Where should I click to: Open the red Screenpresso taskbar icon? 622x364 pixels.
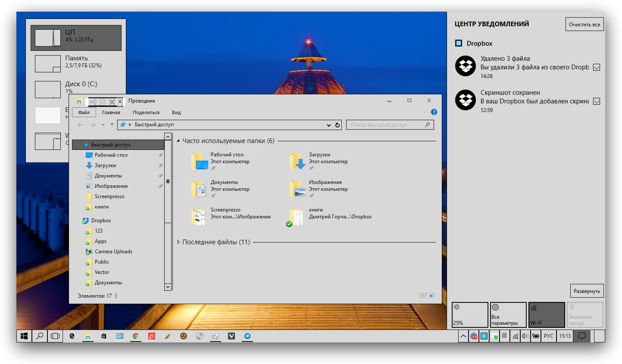(152, 336)
